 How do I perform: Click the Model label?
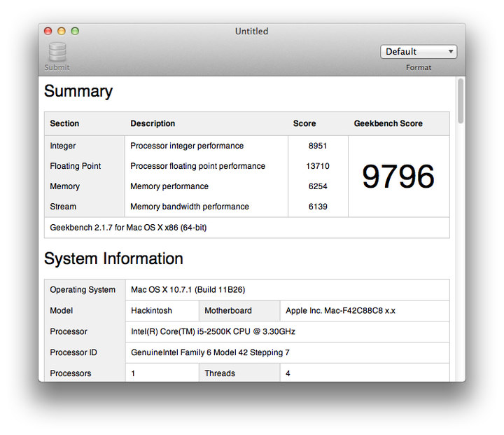(61, 310)
